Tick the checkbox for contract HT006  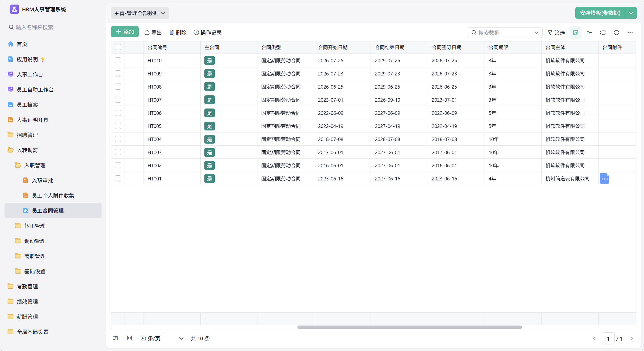click(118, 113)
